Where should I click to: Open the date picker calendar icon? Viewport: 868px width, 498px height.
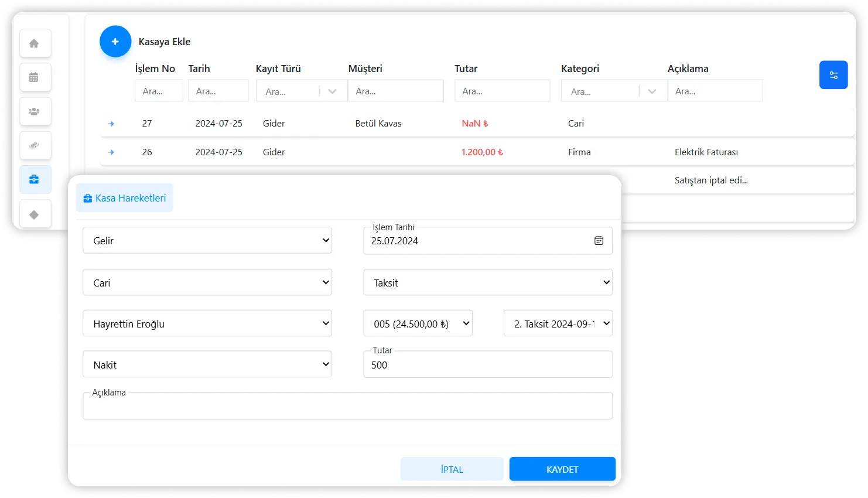click(x=599, y=241)
